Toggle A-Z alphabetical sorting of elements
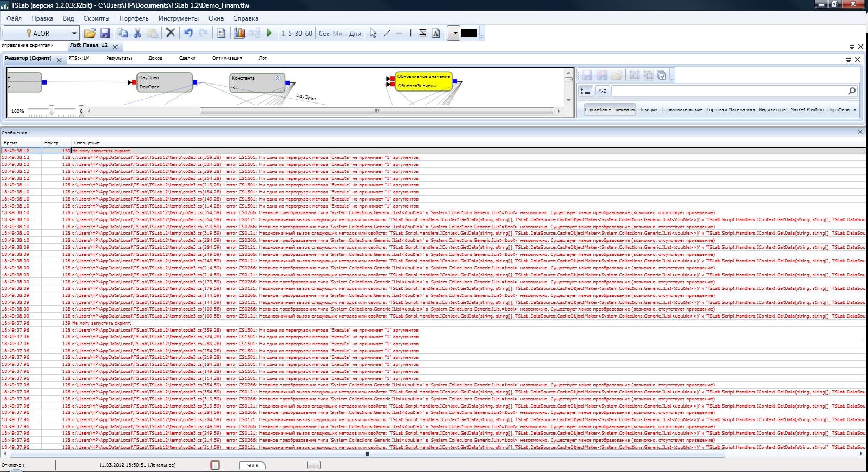The height and width of the screenshot is (472, 868). point(602,91)
